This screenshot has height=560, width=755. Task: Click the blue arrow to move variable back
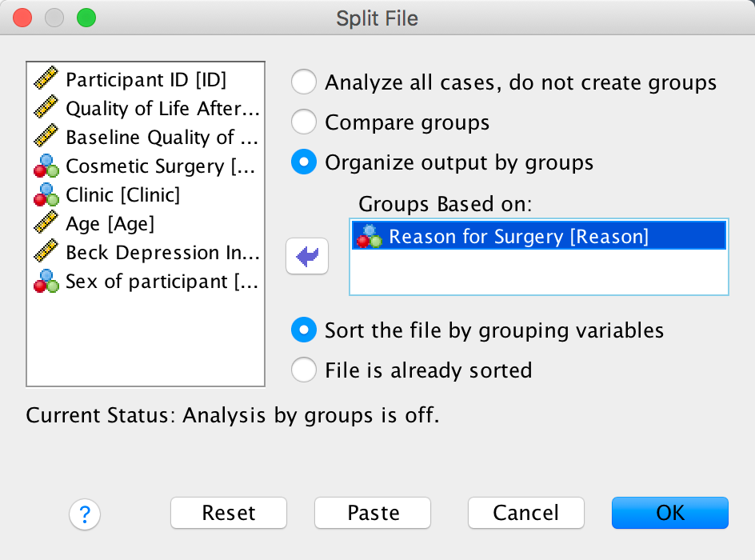(x=307, y=257)
